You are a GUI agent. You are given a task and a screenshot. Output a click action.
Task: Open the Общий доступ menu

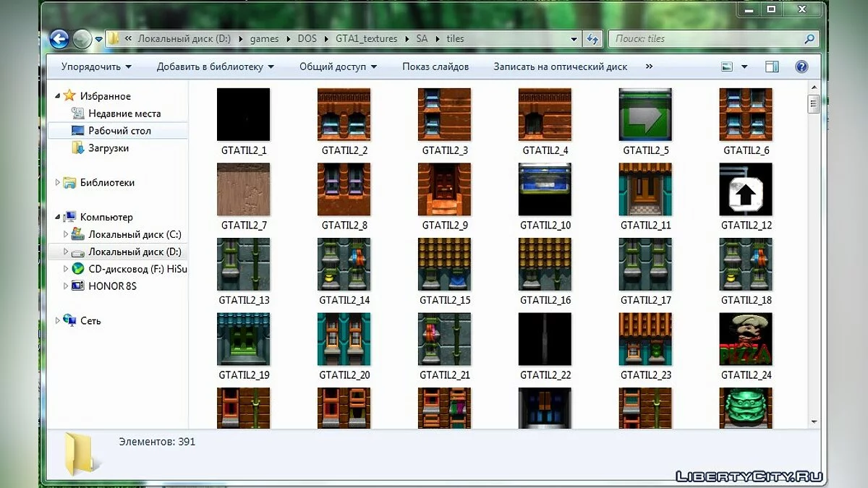338,67
